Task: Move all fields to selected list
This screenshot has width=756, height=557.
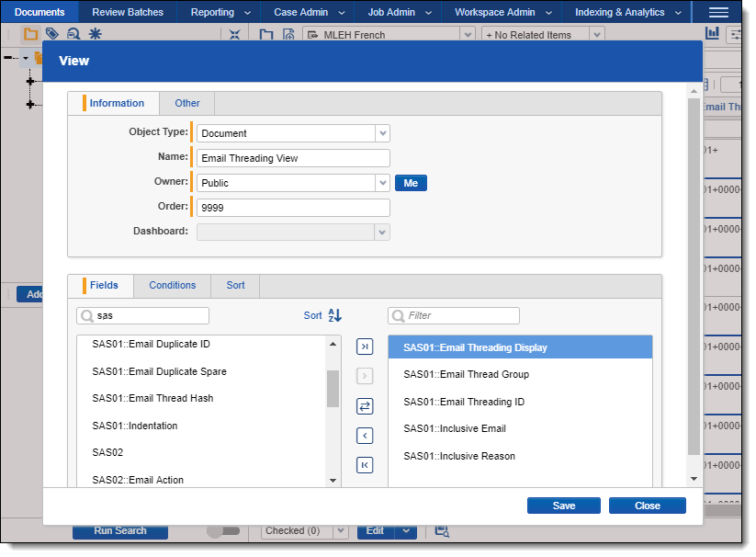Action: (365, 347)
